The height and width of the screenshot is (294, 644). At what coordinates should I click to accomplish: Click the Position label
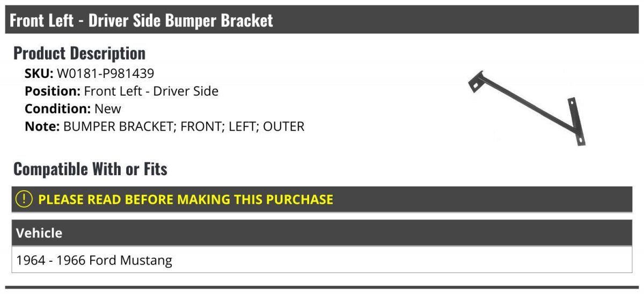click(53, 91)
